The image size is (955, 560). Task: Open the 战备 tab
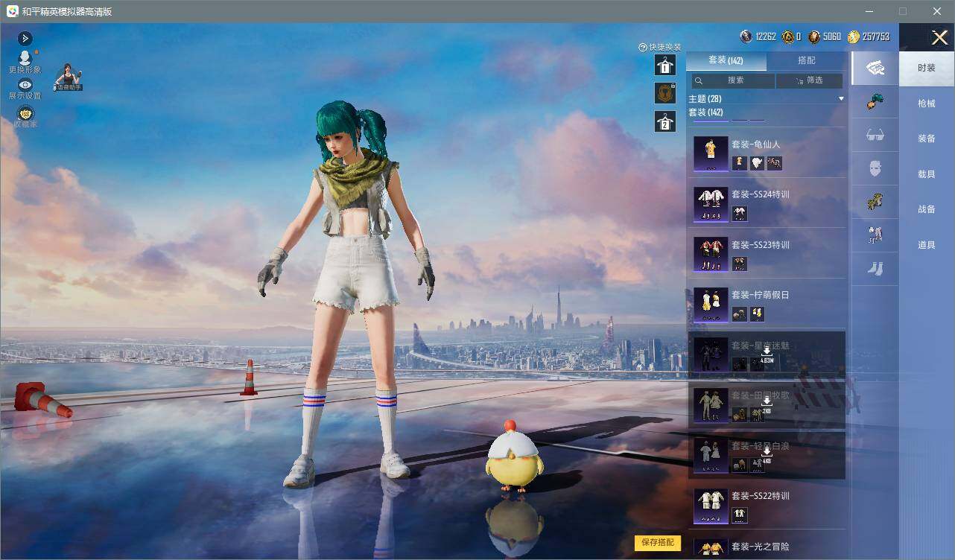click(927, 209)
